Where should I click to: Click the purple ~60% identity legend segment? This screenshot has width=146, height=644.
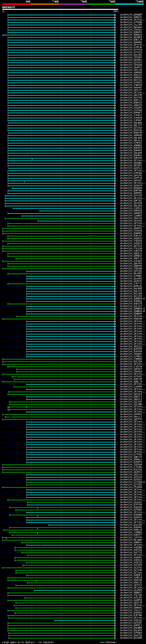[x=73, y=4]
